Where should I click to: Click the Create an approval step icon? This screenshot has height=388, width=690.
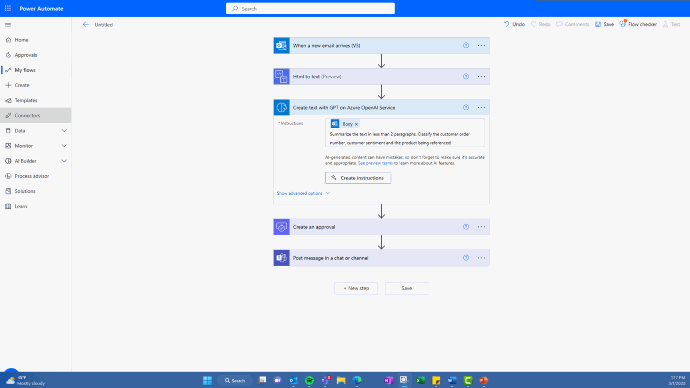pyautogui.click(x=282, y=227)
